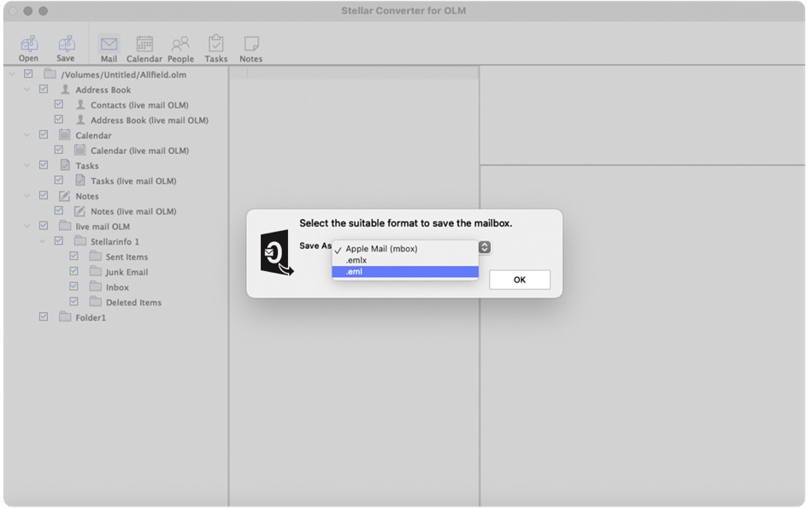Click the Notes (live mail OLM) icon
812x508 pixels.
[x=79, y=210]
